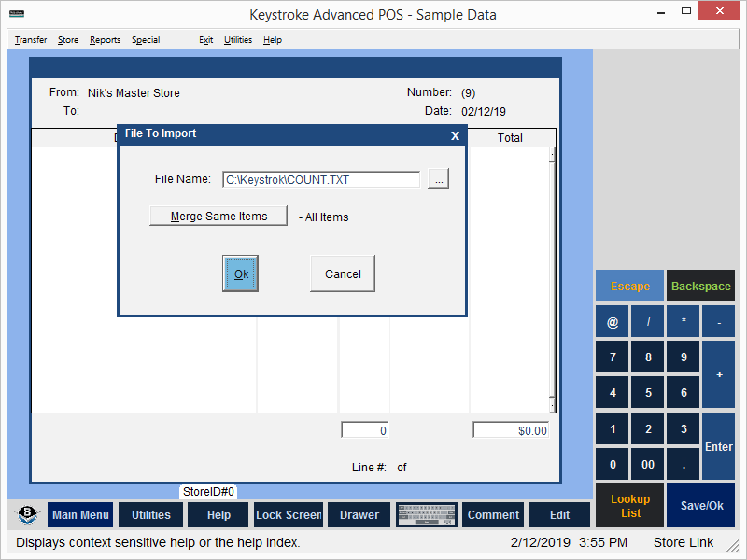The image size is (747, 560).
Task: Click the Escape keypad button
Action: [x=629, y=287]
